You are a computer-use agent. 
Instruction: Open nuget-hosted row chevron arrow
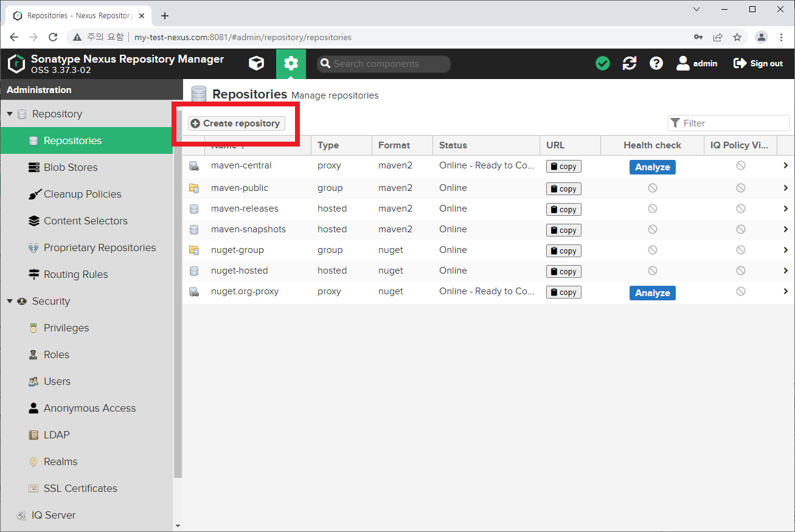(x=786, y=271)
